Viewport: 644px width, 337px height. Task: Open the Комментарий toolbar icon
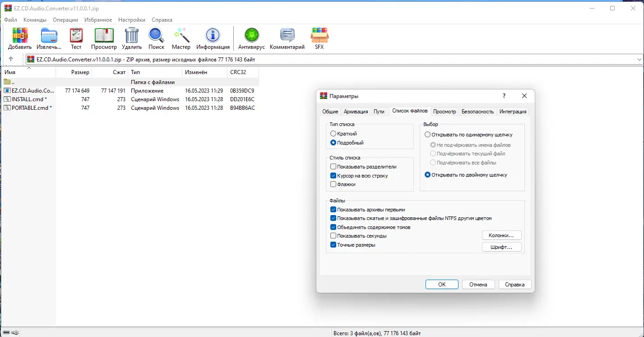287,35
